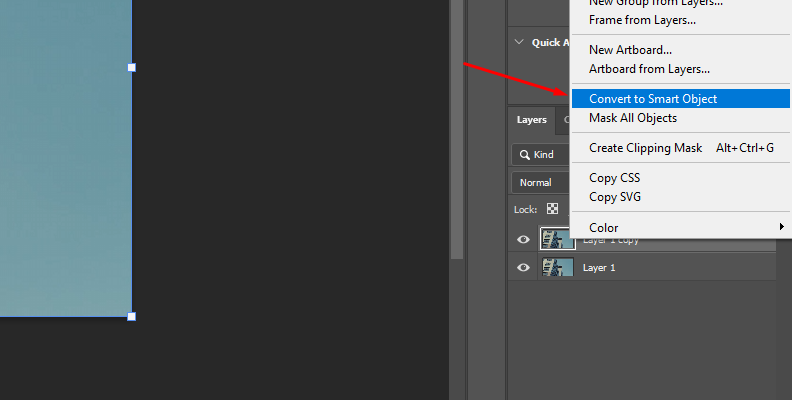792x400 pixels.
Task: Click Create Clipping Mask option
Action: (x=645, y=148)
